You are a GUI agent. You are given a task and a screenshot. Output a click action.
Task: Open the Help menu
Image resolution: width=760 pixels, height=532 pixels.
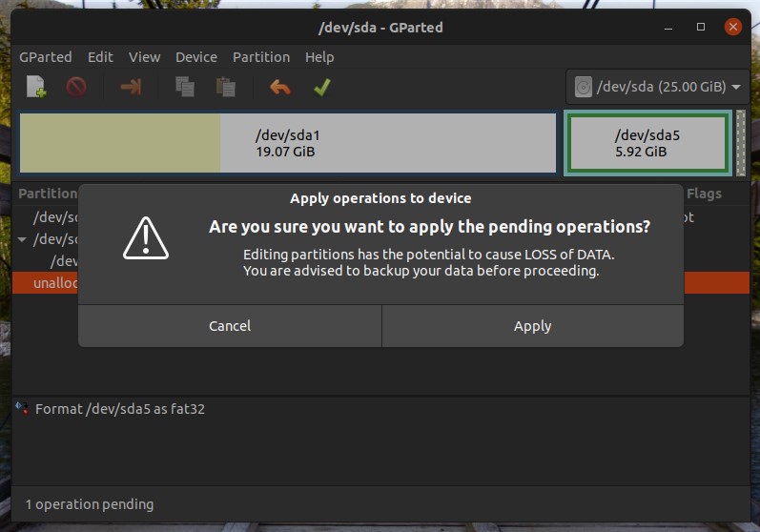(319, 57)
